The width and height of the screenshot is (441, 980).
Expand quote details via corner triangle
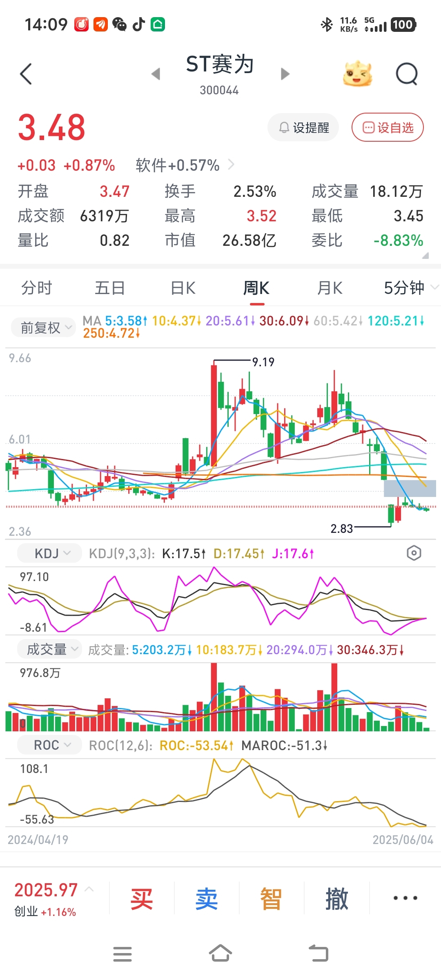pos(425,256)
